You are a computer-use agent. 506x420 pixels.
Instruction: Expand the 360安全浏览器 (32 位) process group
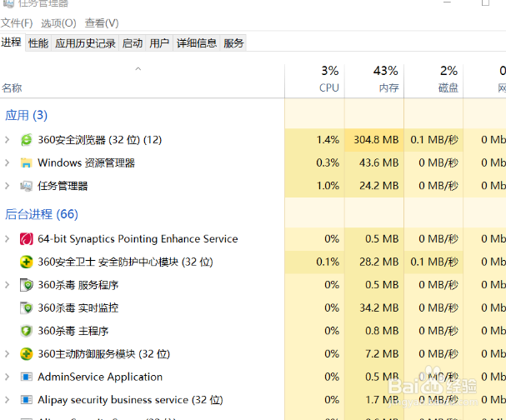click(8, 140)
